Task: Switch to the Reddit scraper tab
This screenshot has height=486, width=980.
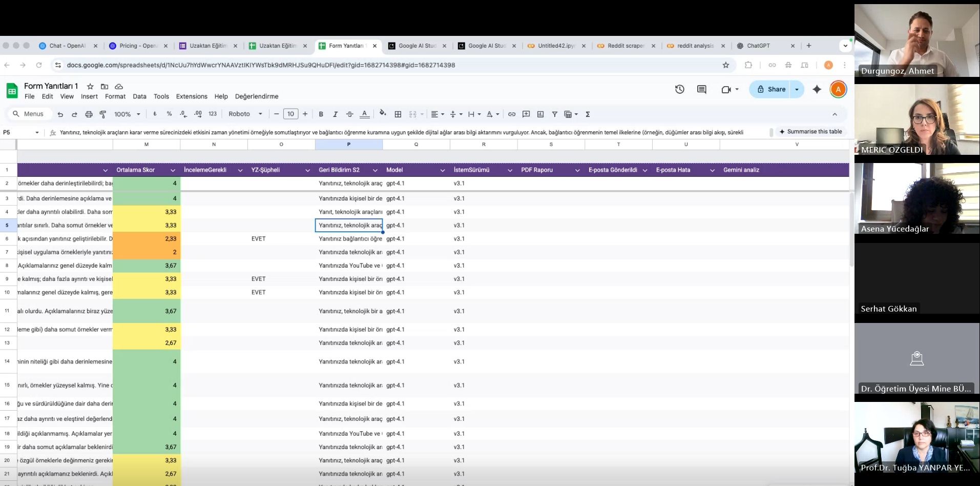Action: coord(625,46)
